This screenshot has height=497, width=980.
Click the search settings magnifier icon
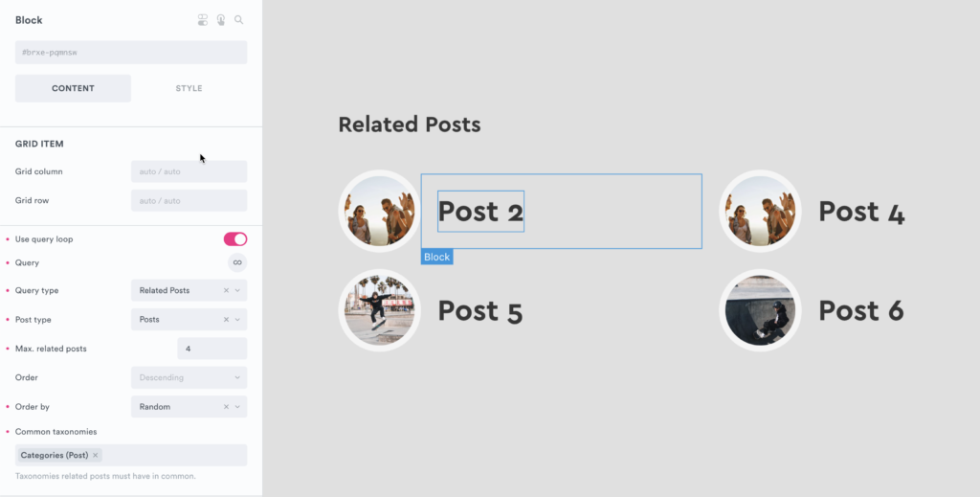pos(239,20)
